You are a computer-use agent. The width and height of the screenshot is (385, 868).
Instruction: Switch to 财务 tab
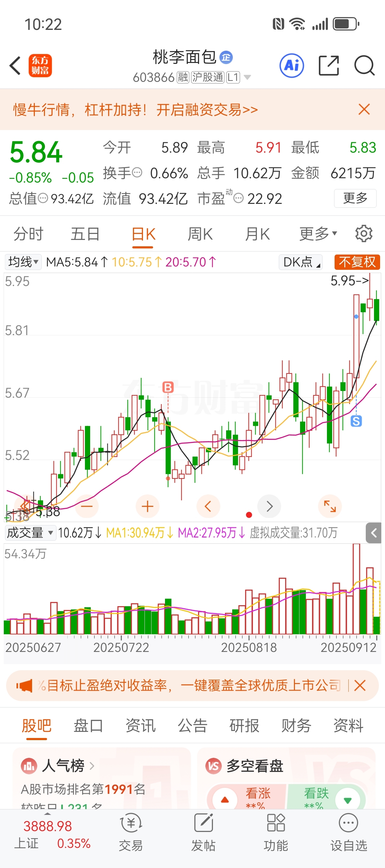pos(296,725)
